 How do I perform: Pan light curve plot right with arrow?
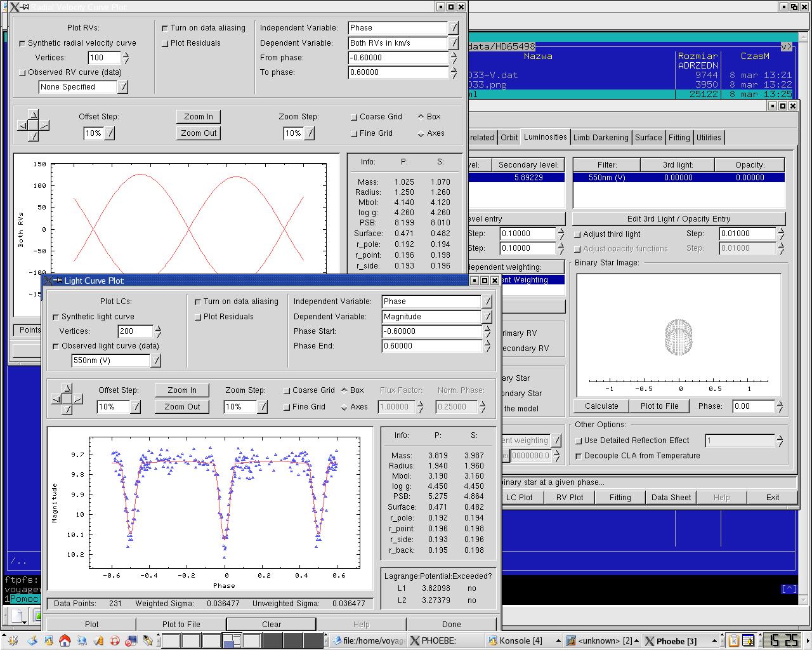click(x=77, y=399)
